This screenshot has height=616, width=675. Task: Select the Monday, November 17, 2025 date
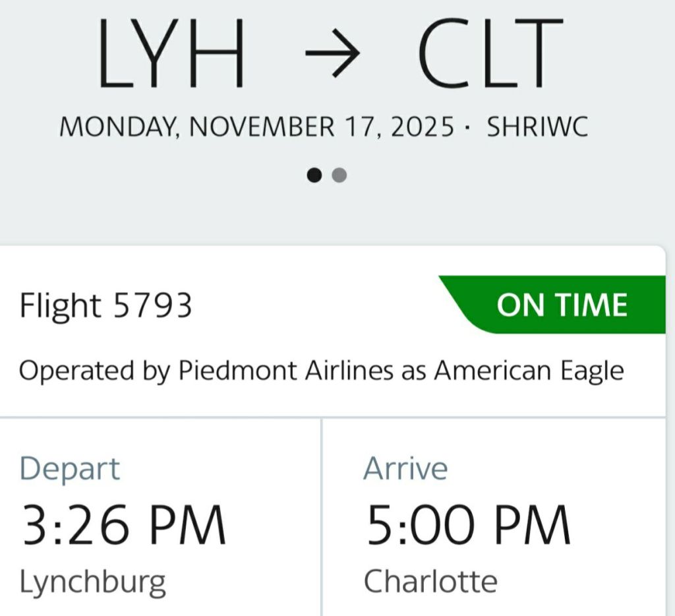(257, 126)
